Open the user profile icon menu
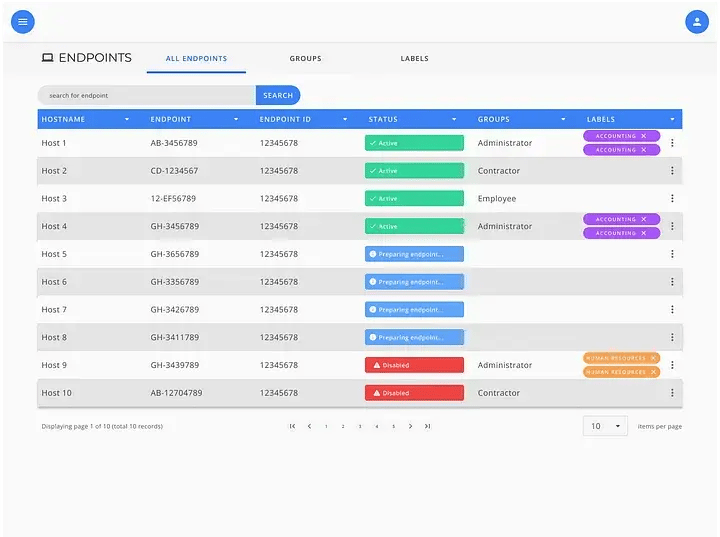 pyautogui.click(x=696, y=22)
